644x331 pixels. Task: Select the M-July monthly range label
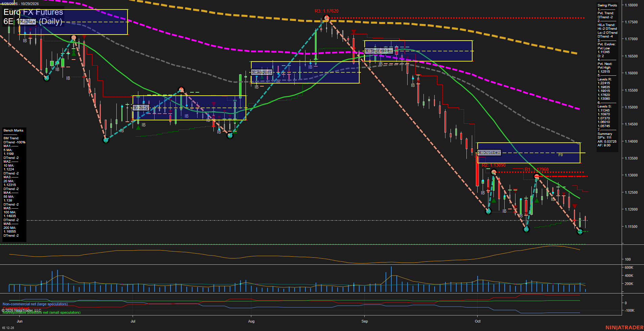tap(141, 108)
